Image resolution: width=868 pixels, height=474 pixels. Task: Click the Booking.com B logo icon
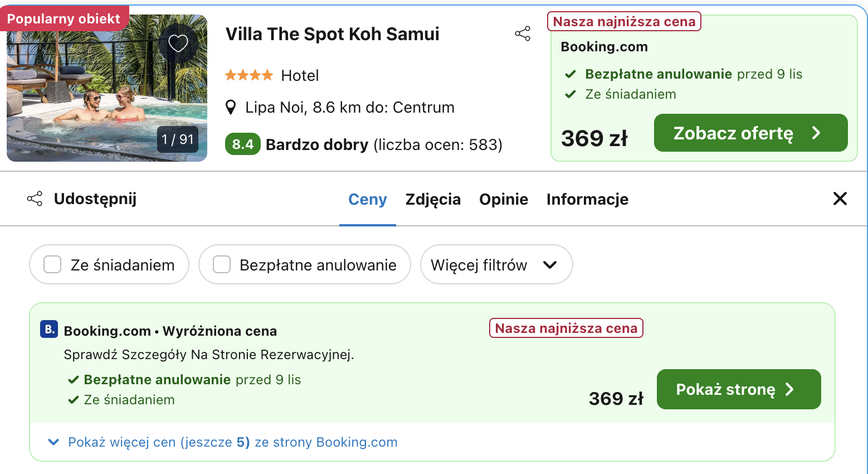(49, 330)
